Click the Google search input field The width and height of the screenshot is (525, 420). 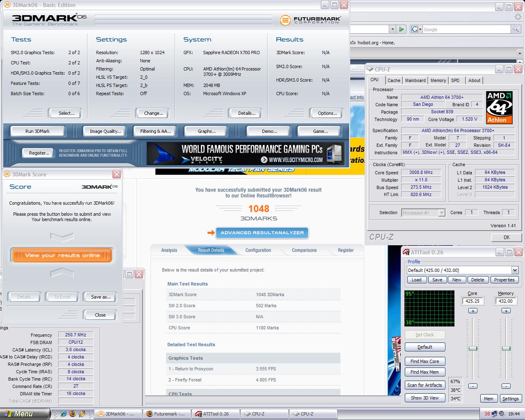point(466,29)
